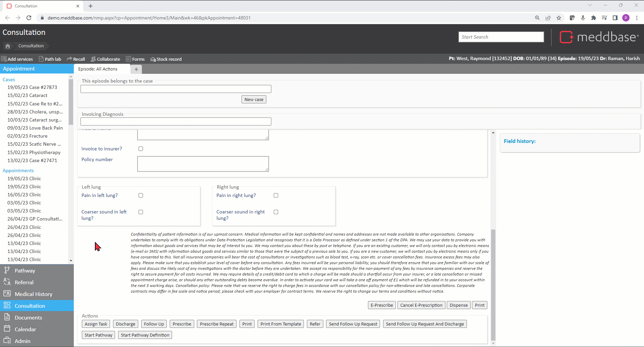This screenshot has height=347, width=644.
Task: Open Add services from toolbar
Action: (17, 59)
